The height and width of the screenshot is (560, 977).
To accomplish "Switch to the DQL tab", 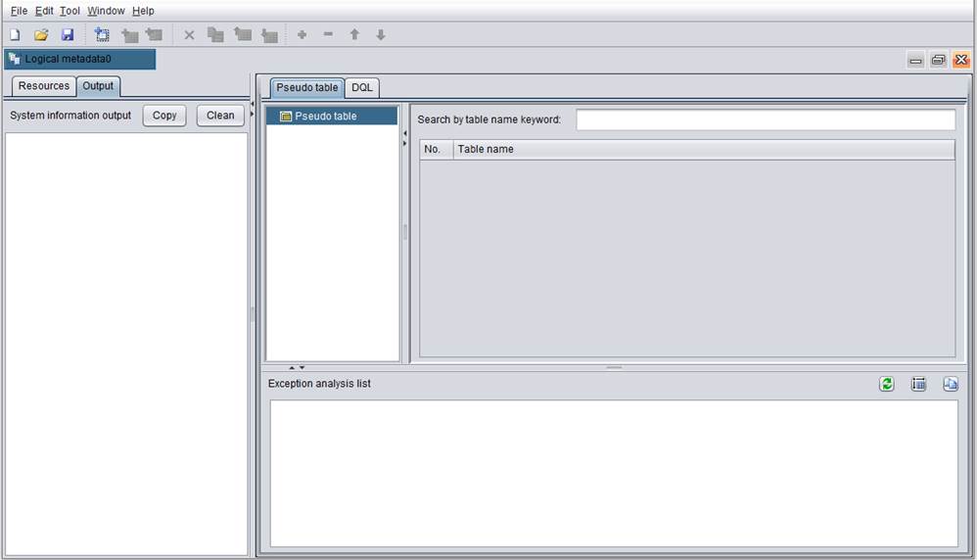I will [362, 87].
